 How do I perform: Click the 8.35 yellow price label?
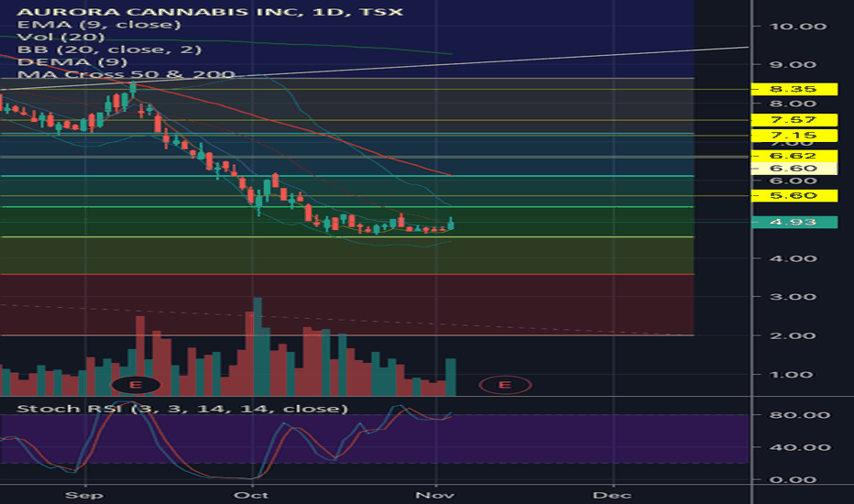[x=794, y=89]
